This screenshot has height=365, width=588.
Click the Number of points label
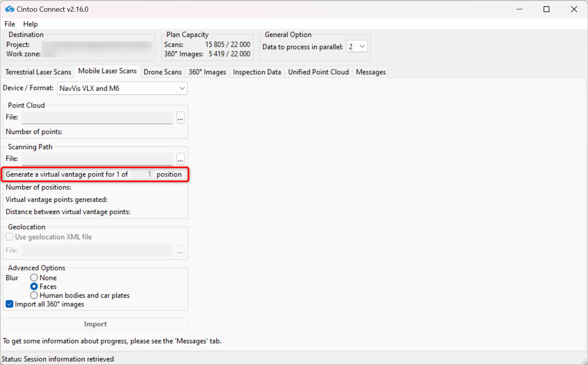[x=34, y=132]
